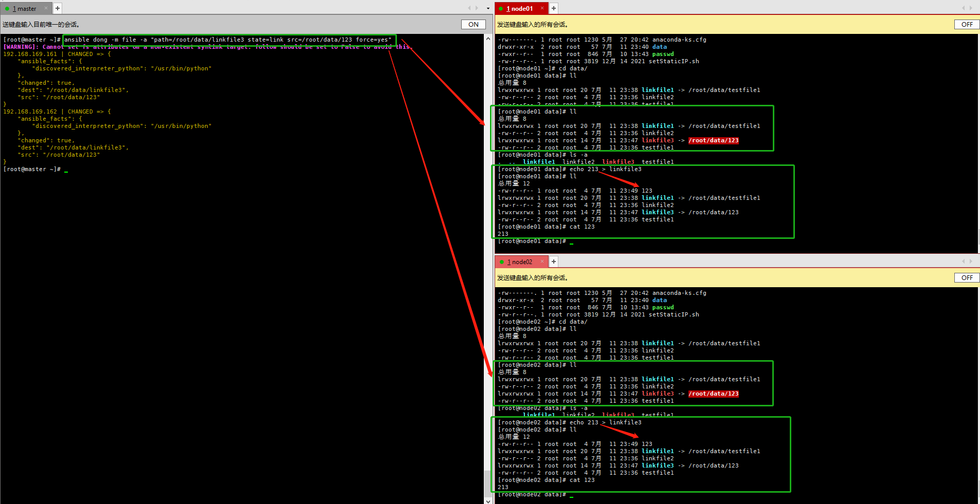Toggle the OFF button in node01 compose bar
Viewport: 980px width, 504px height.
coord(967,24)
